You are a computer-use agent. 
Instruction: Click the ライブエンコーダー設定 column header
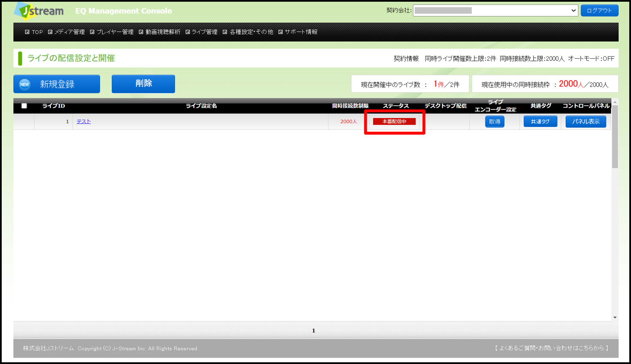point(495,106)
